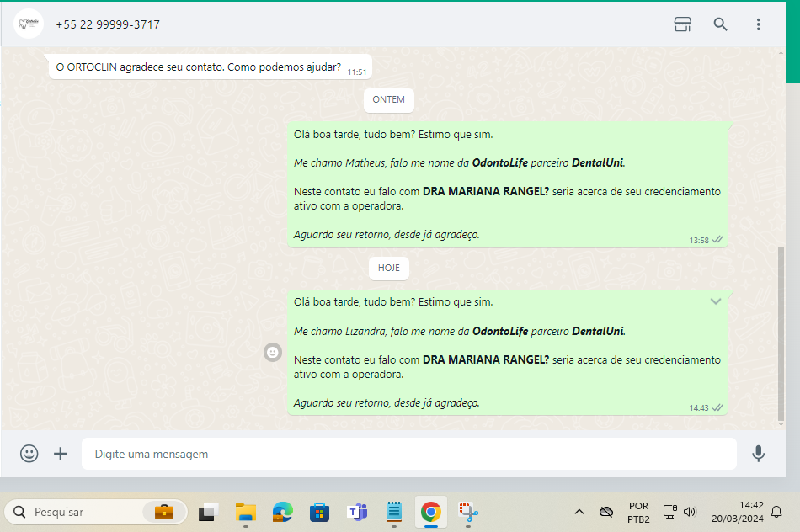Click the briefcase icon in search box
Viewport: 800px width, 532px height.
point(163,512)
